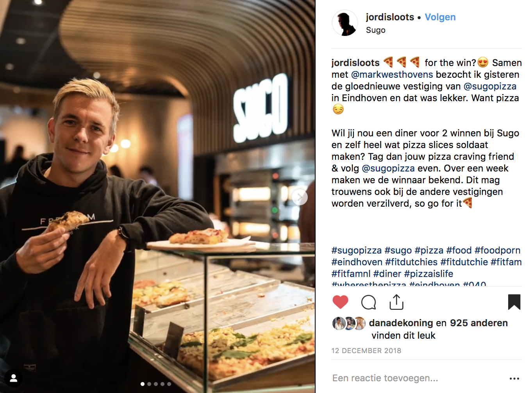Visit @markwesthovens mention

click(x=392, y=75)
